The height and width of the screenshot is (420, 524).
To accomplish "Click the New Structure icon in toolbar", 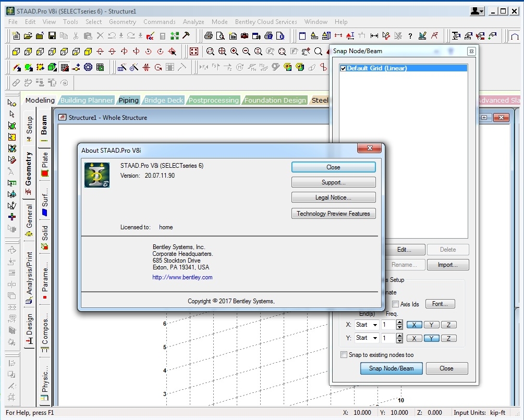I will [16, 35].
